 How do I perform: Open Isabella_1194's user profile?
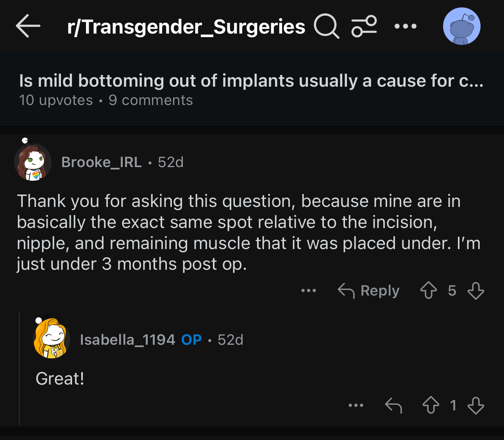pos(127,340)
